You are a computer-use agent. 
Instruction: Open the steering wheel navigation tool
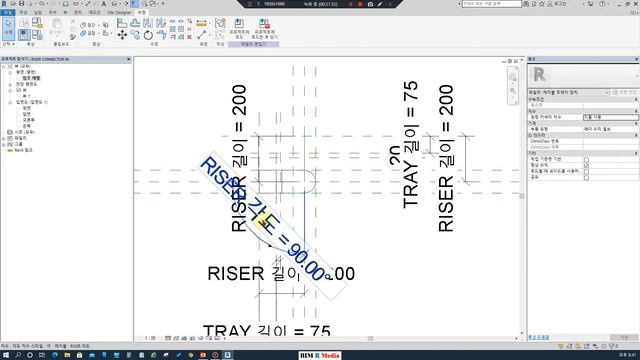pyautogui.click(x=513, y=77)
